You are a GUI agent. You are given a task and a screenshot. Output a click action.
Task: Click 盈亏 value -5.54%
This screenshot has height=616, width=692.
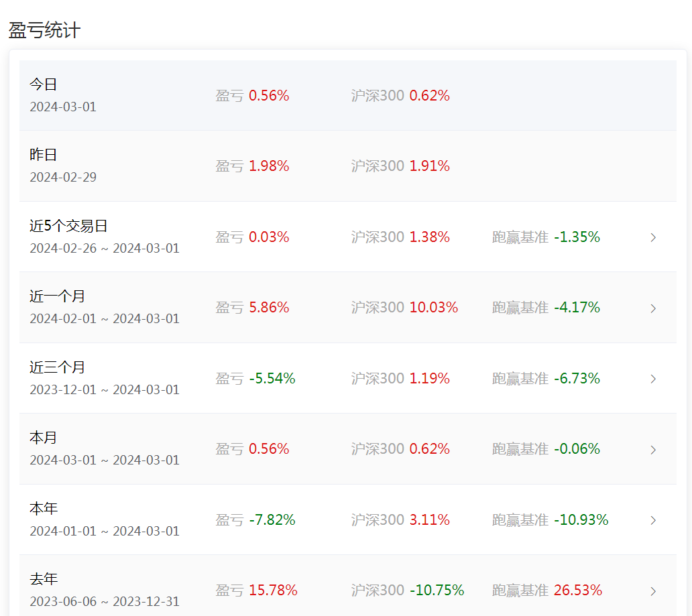[272, 378]
